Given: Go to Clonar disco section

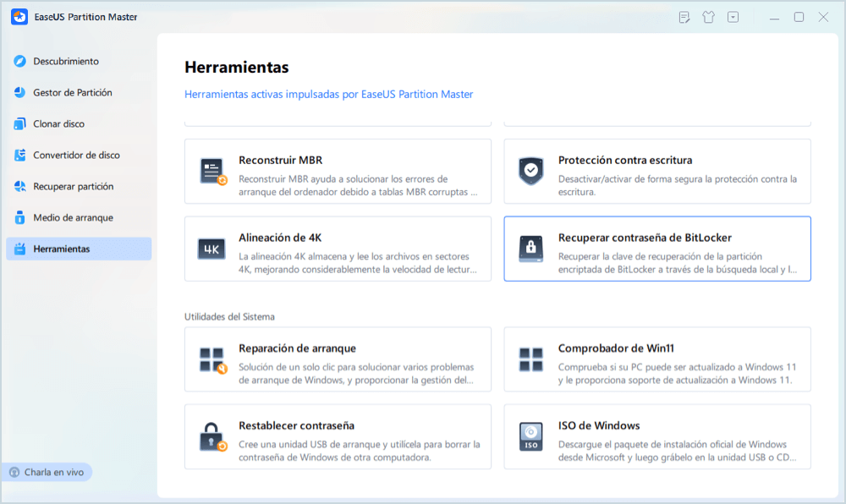Looking at the screenshot, I should [x=79, y=123].
